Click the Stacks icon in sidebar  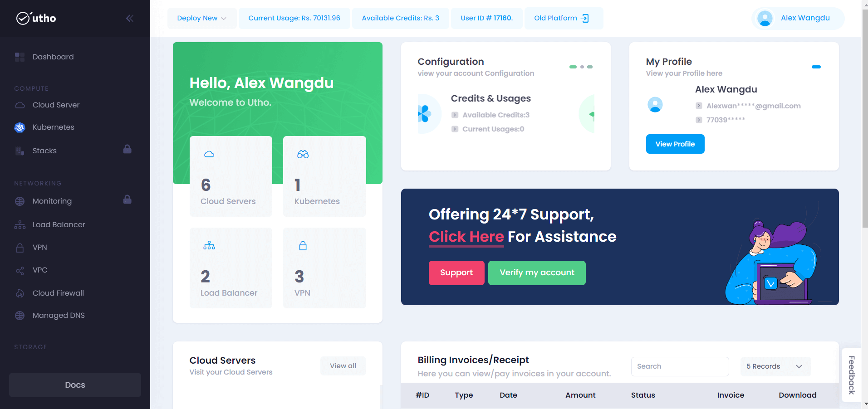[x=20, y=151]
